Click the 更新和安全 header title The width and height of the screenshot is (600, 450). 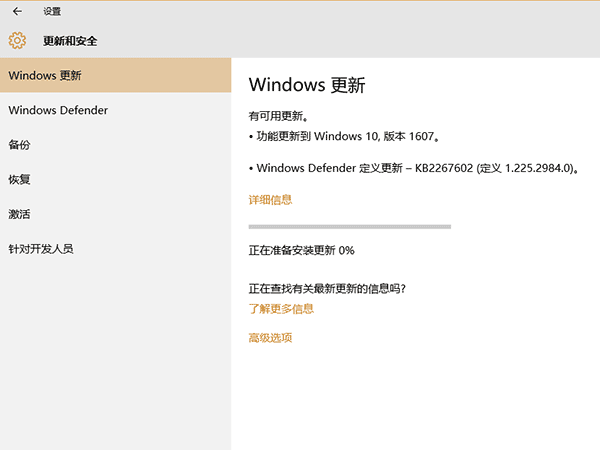[70, 41]
